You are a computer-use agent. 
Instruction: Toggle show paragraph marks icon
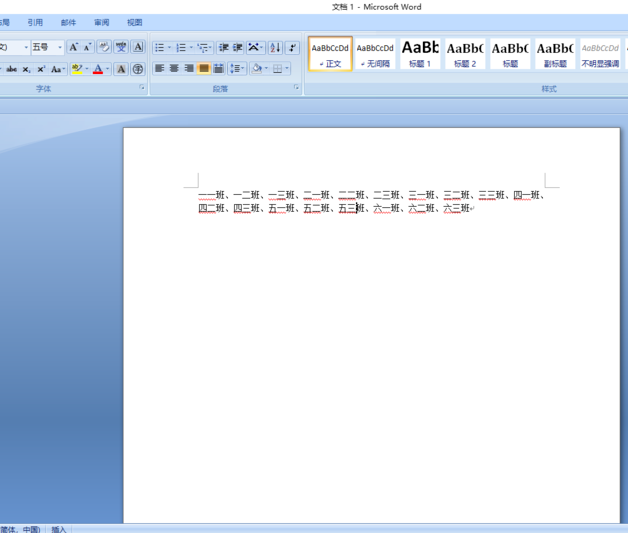(292, 48)
